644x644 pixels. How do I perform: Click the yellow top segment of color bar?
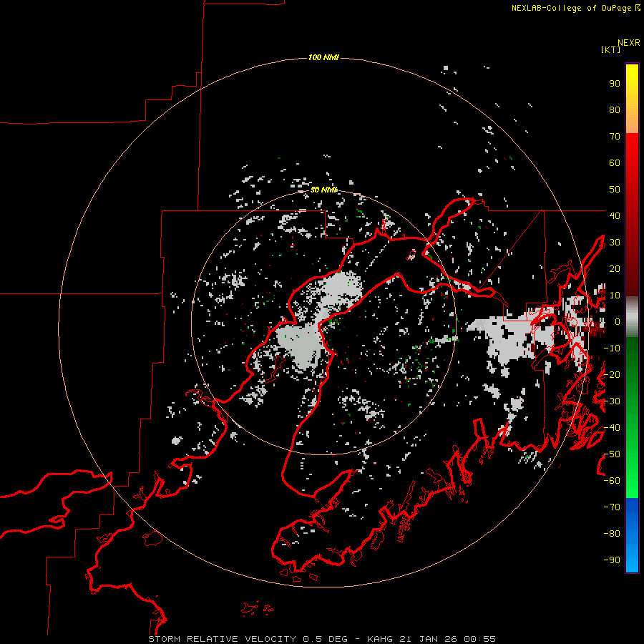point(632,99)
